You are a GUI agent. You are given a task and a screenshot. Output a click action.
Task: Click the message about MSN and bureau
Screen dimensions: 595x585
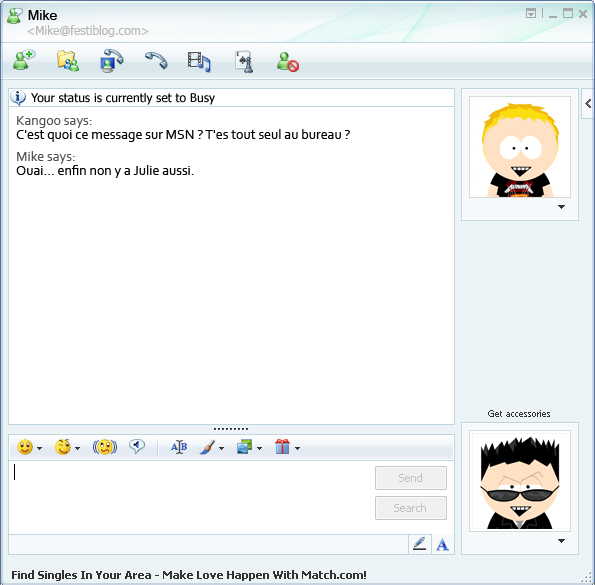pyautogui.click(x=183, y=135)
